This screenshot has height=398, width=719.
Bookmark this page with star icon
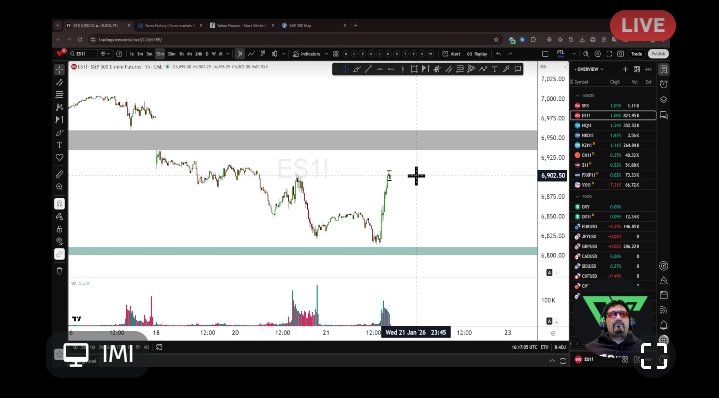click(x=496, y=40)
